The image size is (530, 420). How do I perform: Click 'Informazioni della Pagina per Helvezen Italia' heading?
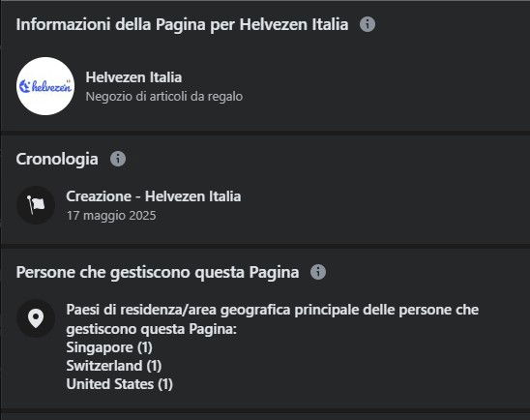[x=182, y=25]
